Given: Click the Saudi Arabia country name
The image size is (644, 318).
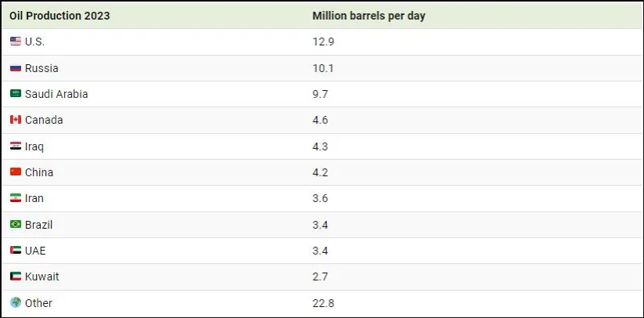Looking at the screenshot, I should [x=56, y=94].
